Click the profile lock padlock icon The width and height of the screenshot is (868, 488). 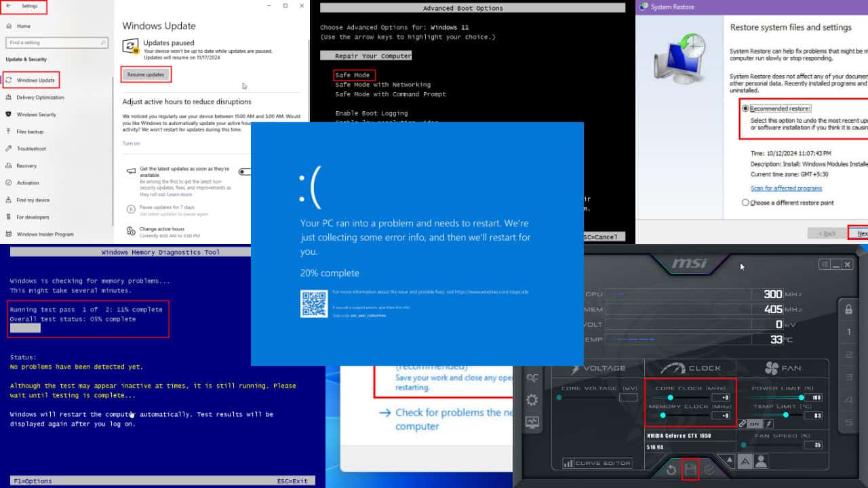[848, 310]
